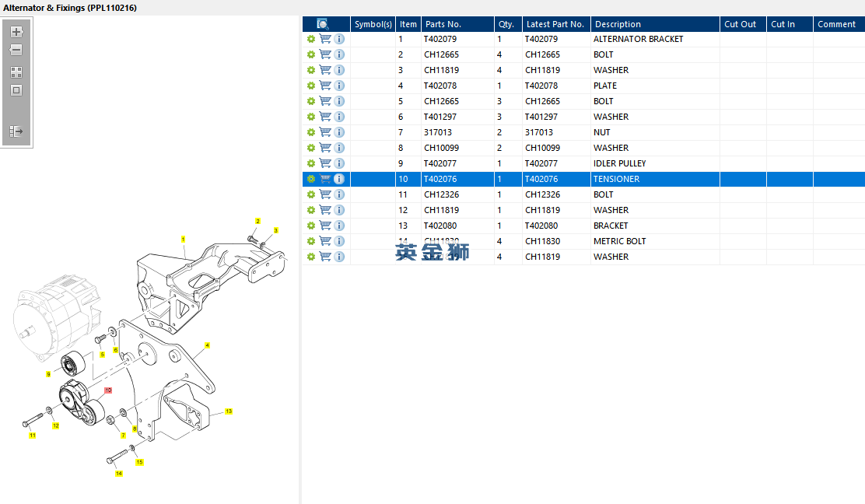Screen dimensions: 865x504
Task: Select the IDLER PULLEY description
Action: point(619,163)
